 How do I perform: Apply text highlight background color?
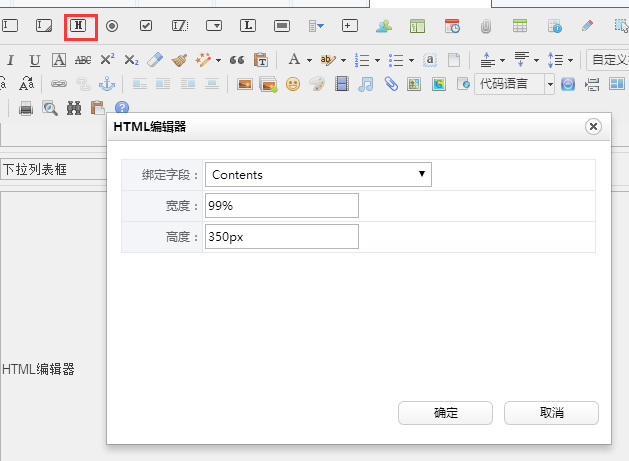pos(328,60)
